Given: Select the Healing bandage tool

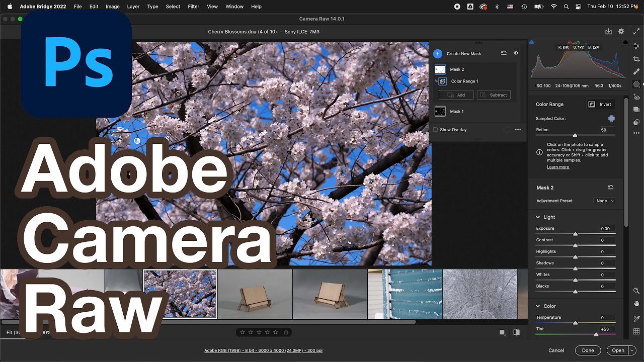Looking at the screenshot, I should point(636,72).
